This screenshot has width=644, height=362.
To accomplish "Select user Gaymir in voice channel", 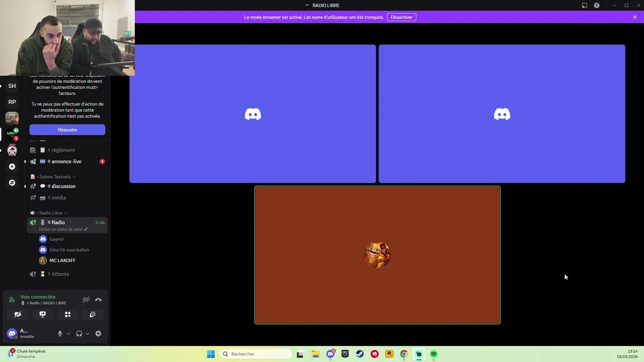I will (x=56, y=239).
